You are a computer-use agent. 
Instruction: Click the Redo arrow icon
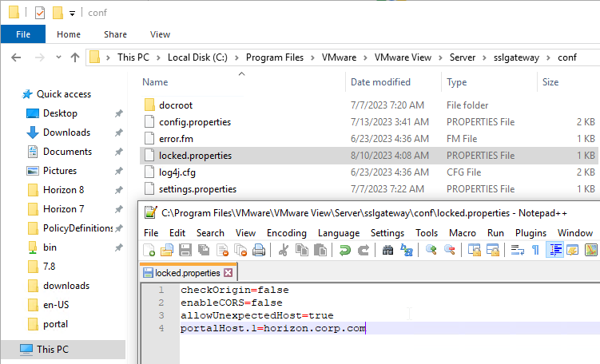pyautogui.click(x=364, y=251)
